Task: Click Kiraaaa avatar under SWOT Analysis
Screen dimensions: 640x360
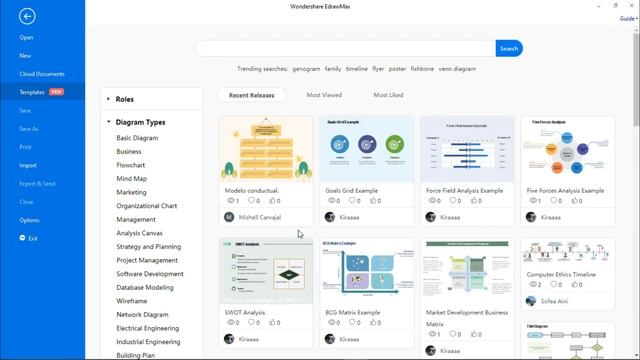Action: click(229, 339)
